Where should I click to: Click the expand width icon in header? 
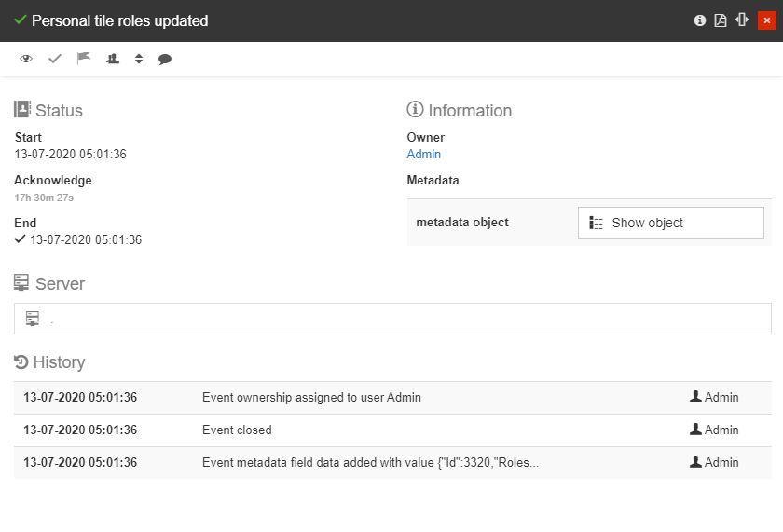coord(742,20)
